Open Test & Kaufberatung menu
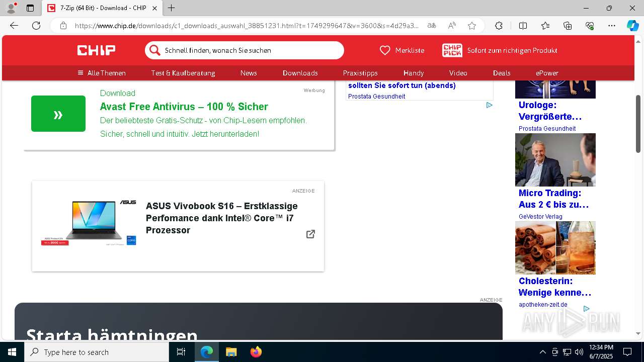 (183, 73)
